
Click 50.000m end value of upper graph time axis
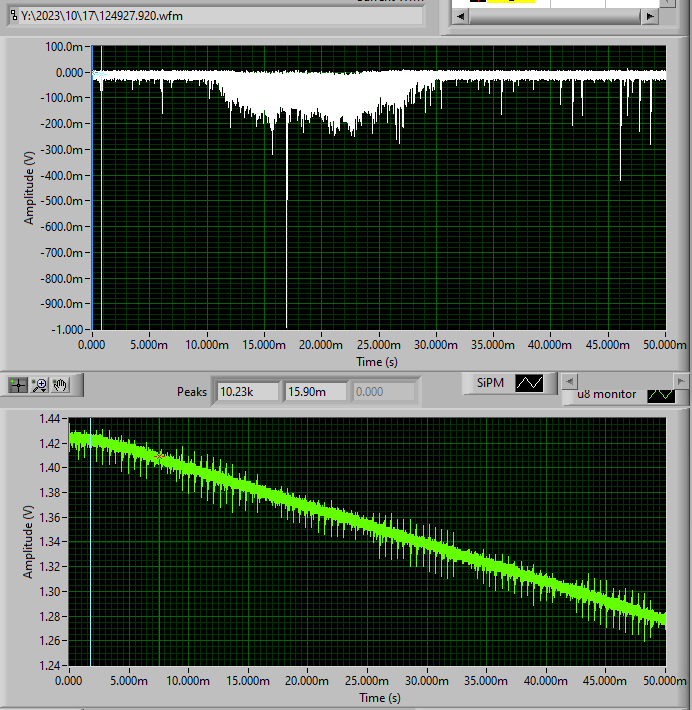665,345
